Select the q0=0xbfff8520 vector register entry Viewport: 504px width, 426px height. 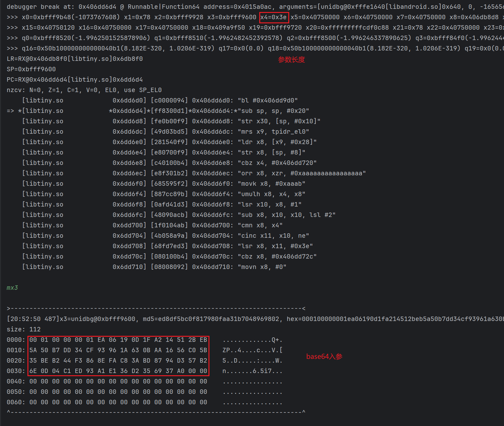tap(86, 38)
